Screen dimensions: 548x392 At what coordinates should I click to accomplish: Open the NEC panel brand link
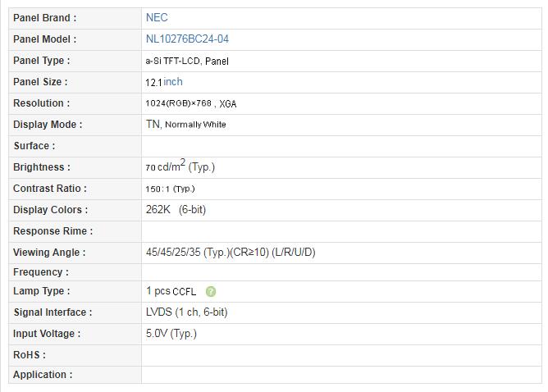tap(157, 17)
